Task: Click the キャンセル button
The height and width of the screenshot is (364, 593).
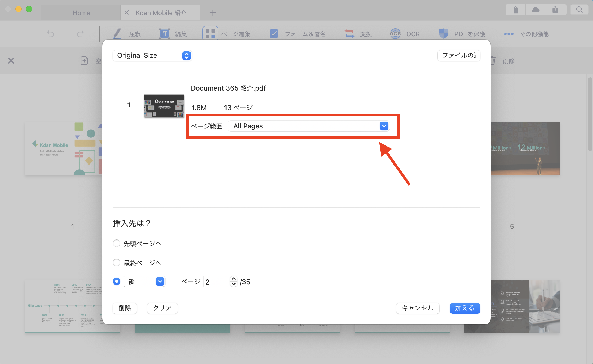Action: click(418, 308)
